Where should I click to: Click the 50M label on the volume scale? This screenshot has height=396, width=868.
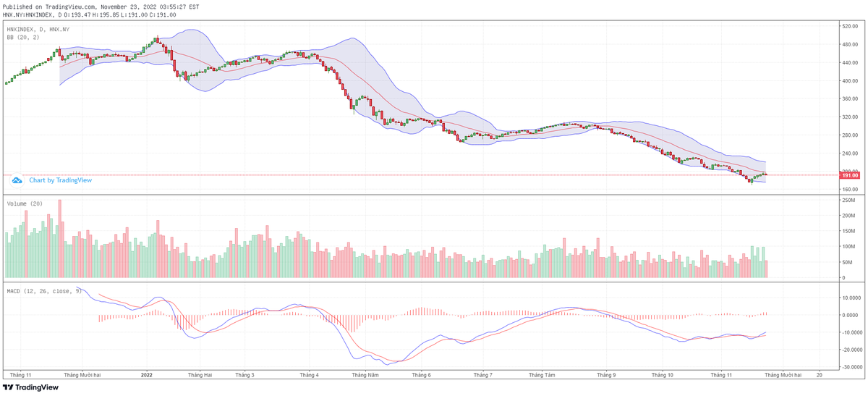point(846,262)
